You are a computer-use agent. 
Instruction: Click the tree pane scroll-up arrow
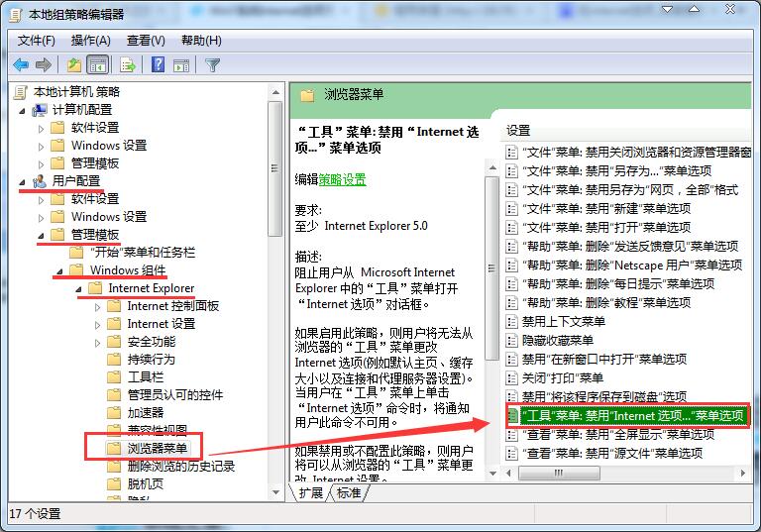tap(275, 92)
